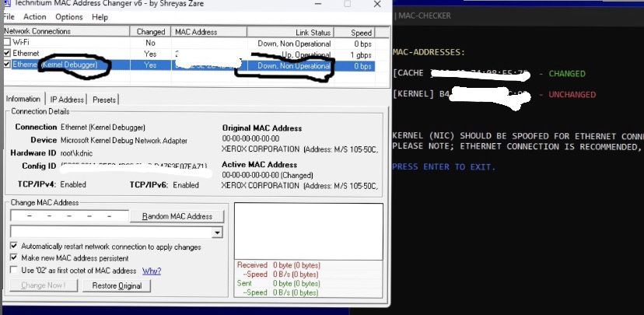
Task: Open the Help menu
Action: tap(100, 17)
